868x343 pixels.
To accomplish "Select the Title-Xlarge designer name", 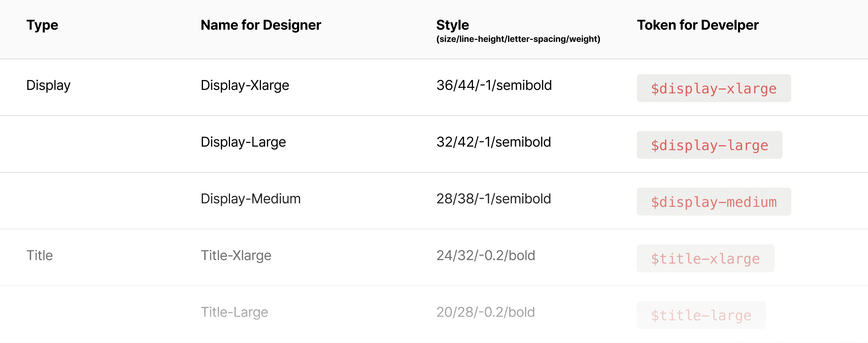I will point(236,255).
